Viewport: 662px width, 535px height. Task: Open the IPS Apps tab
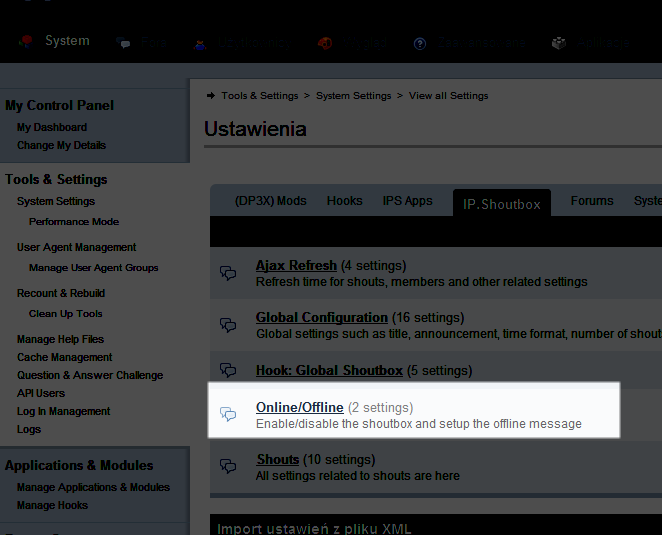pyautogui.click(x=407, y=201)
